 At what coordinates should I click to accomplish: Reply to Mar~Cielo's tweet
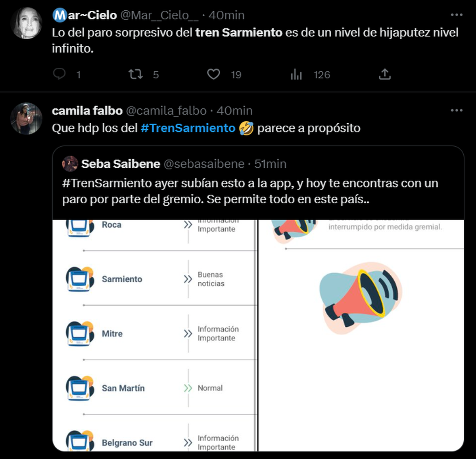[x=59, y=74]
